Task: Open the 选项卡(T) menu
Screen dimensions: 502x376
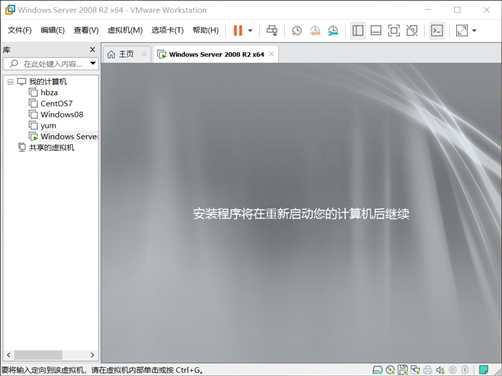Action: click(x=168, y=30)
